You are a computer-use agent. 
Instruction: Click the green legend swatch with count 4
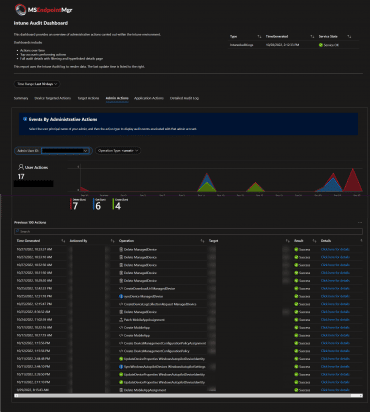click(113, 204)
